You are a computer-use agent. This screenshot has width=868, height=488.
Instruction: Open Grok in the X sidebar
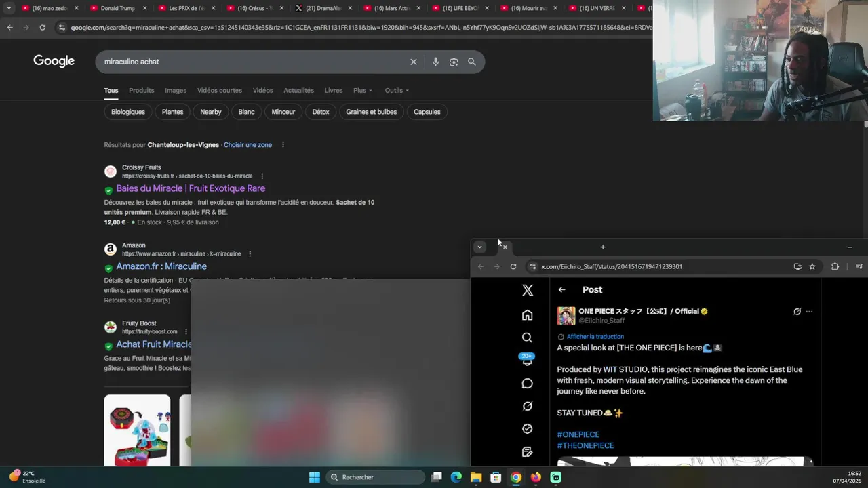click(527, 406)
